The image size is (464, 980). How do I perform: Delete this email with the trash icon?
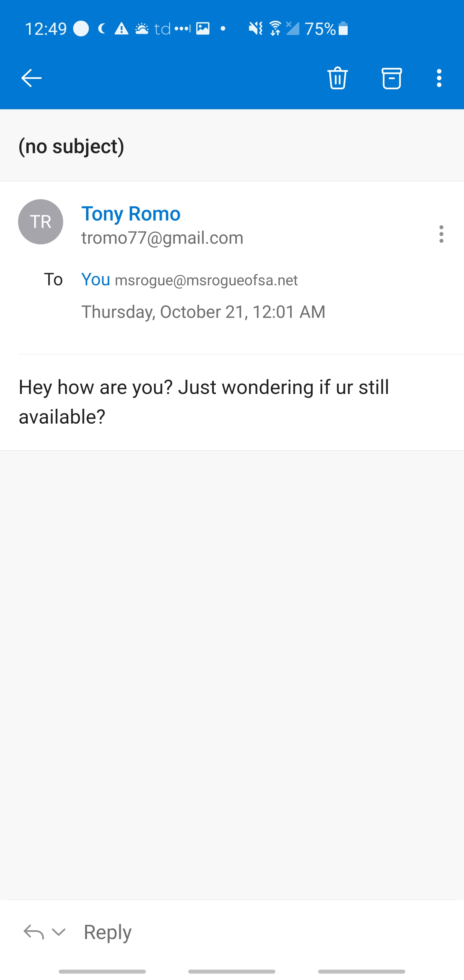(337, 78)
